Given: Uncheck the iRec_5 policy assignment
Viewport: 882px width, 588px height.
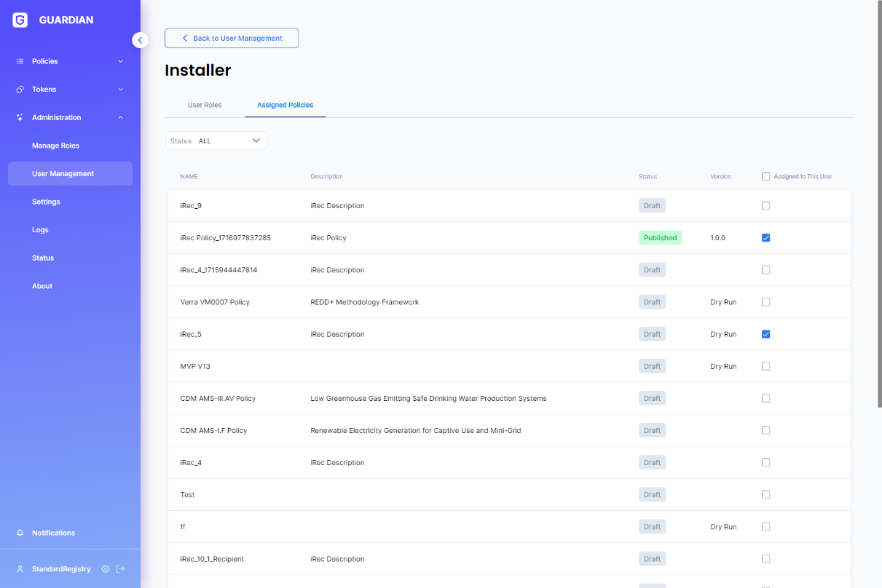Looking at the screenshot, I should [x=765, y=334].
